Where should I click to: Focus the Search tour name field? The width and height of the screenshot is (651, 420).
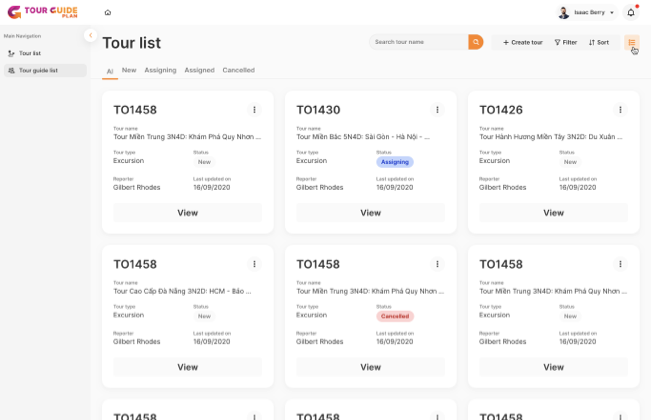click(419, 42)
